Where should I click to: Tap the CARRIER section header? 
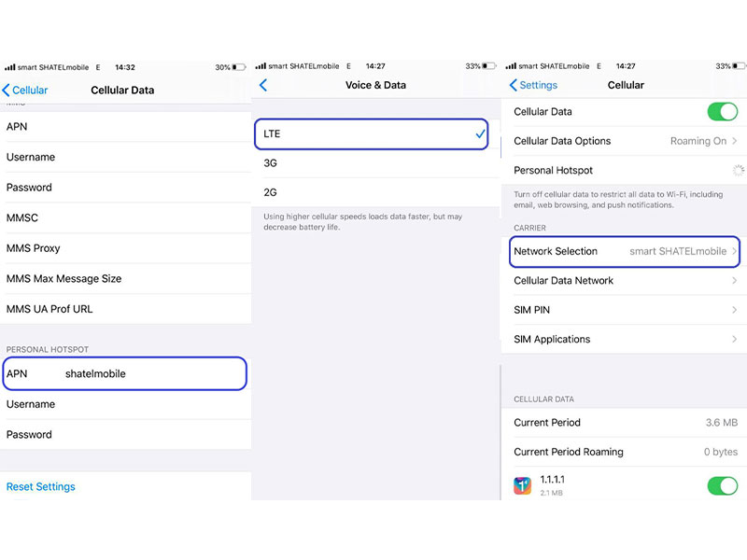tap(529, 228)
